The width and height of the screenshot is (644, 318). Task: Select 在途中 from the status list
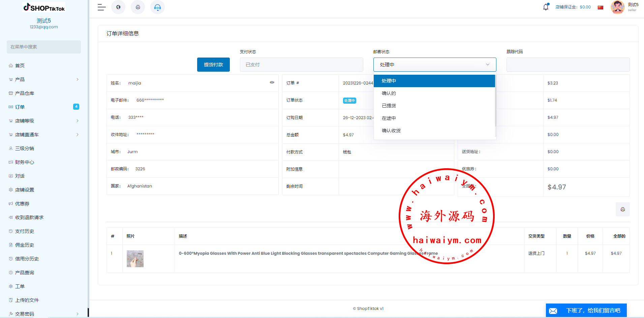point(389,118)
